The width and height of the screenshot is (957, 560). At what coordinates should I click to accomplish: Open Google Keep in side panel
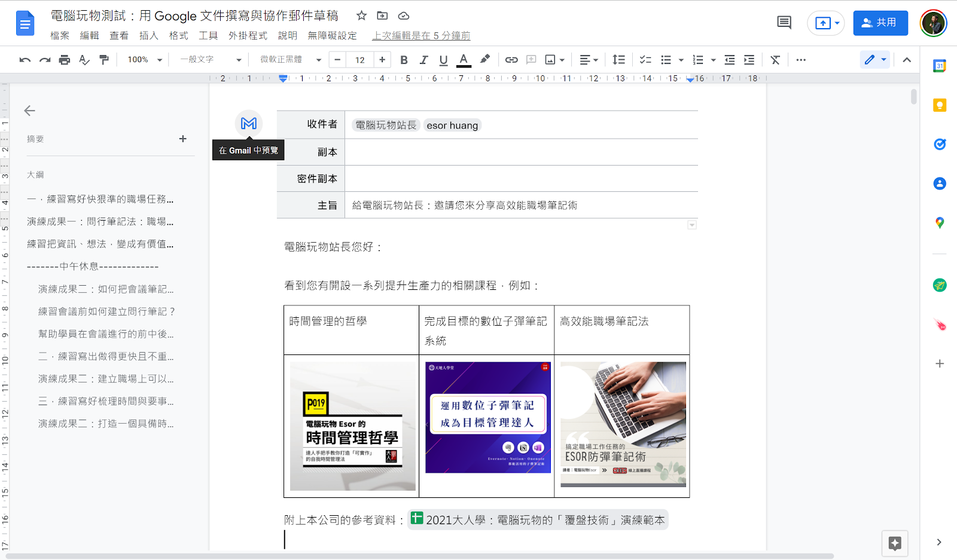[940, 105]
